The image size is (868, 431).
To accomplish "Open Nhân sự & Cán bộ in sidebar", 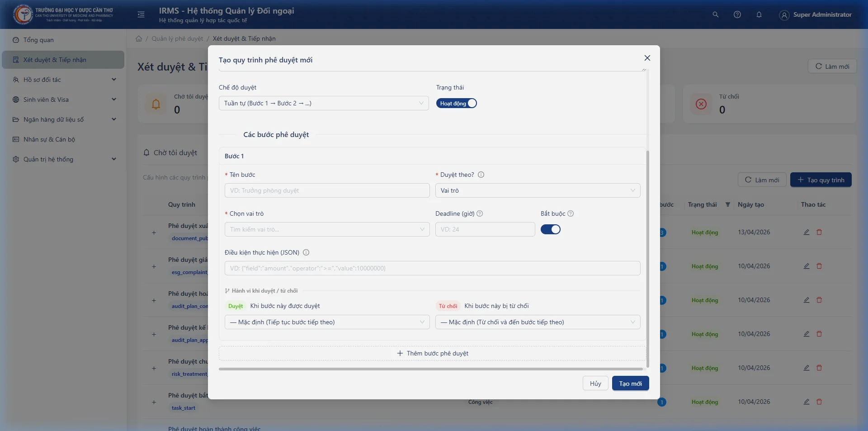I will pos(63,139).
